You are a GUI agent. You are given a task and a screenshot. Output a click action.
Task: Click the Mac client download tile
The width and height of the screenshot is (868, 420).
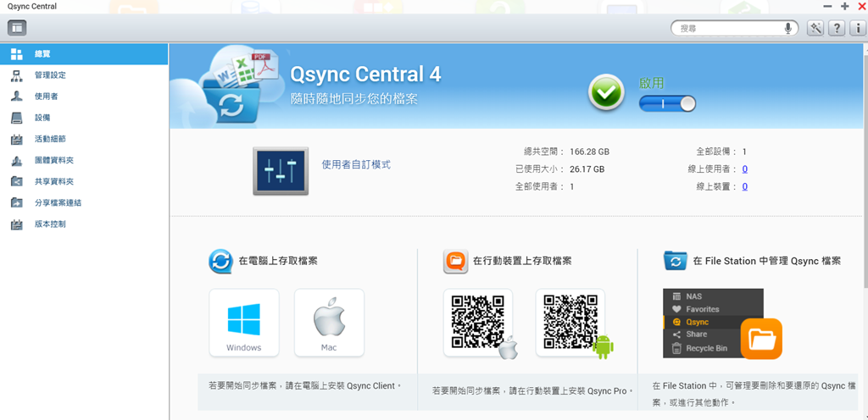click(330, 323)
